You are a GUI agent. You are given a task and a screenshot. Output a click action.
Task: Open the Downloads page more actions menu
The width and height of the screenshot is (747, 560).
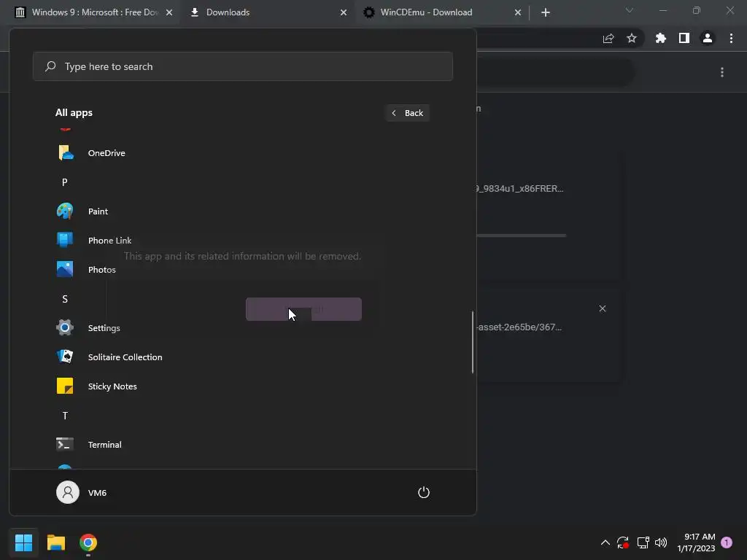(x=722, y=72)
